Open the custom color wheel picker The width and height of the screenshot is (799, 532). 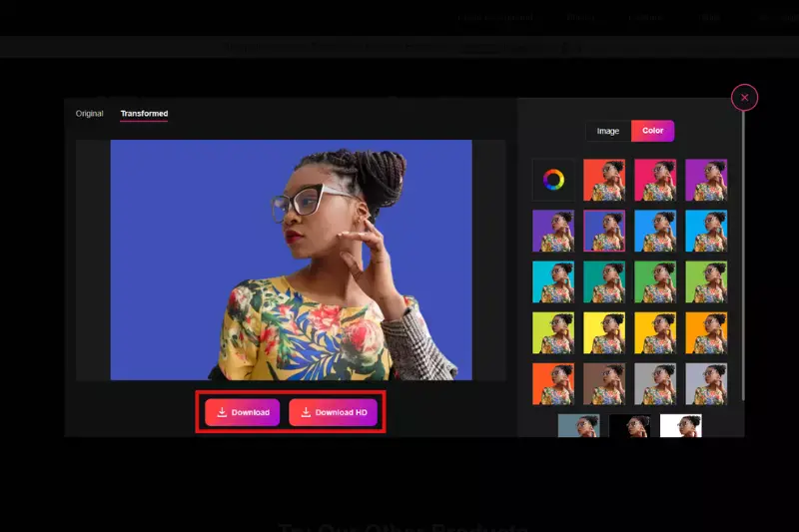click(553, 180)
